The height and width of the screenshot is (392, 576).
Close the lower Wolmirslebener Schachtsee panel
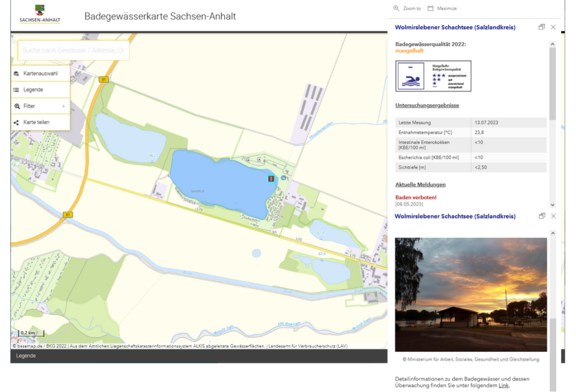coord(554,216)
